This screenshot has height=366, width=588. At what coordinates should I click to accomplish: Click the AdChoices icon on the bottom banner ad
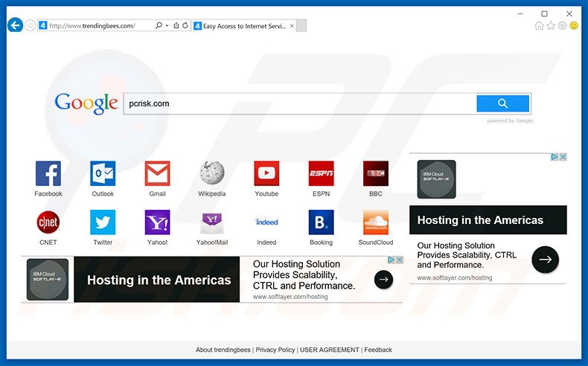coord(391,260)
